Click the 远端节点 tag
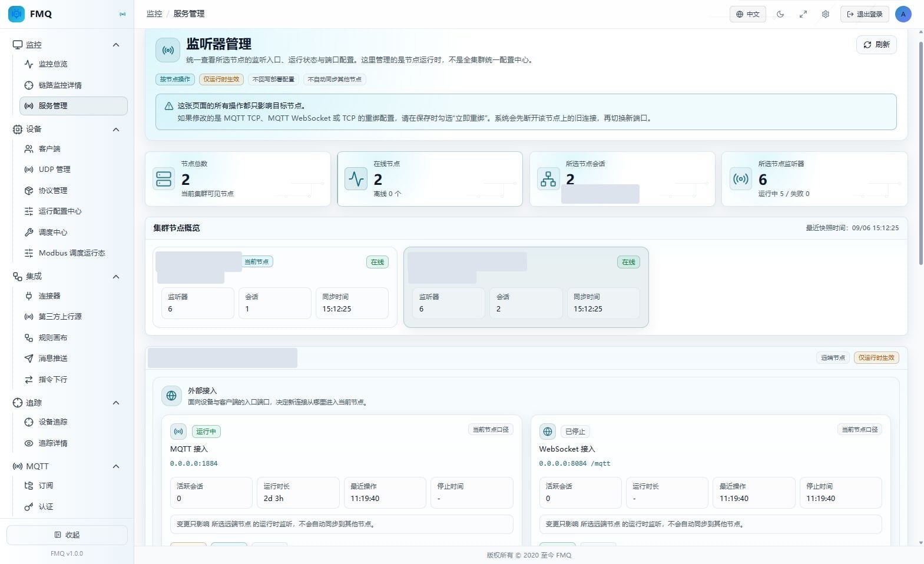 click(x=833, y=358)
